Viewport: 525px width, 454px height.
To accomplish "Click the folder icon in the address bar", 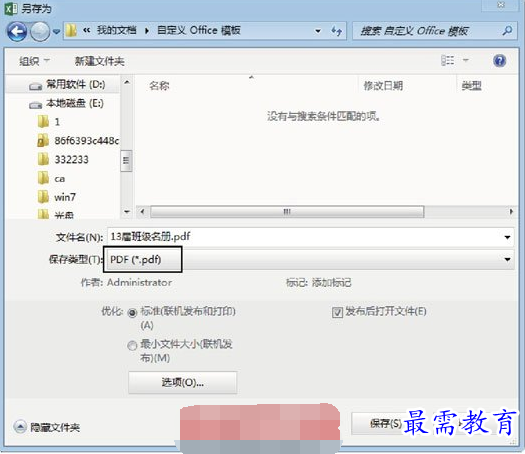I will [71, 30].
